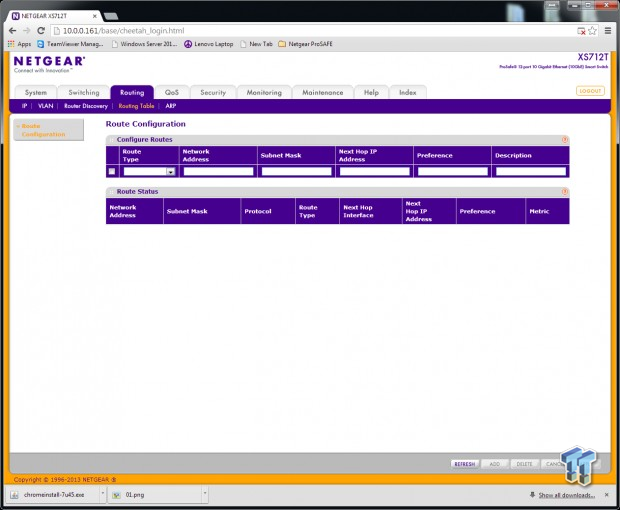Open the VLAN submenu
The height and width of the screenshot is (510, 620).
(x=45, y=106)
